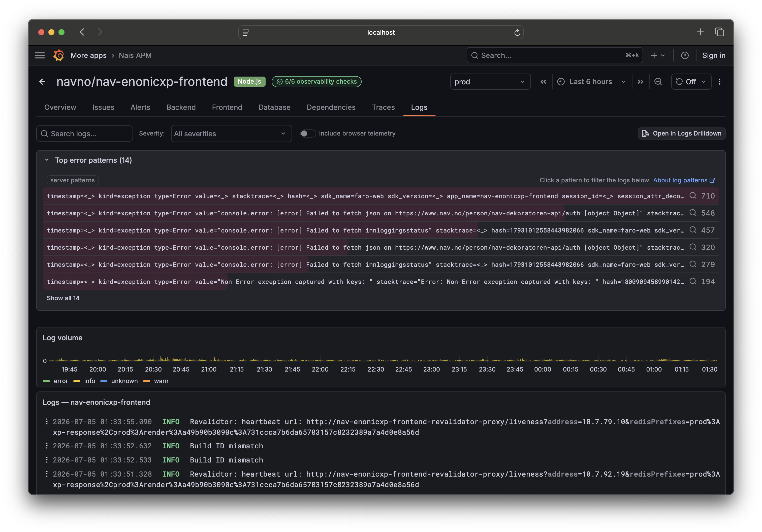Open the All severities dropdown
The height and width of the screenshot is (532, 762).
click(x=231, y=134)
